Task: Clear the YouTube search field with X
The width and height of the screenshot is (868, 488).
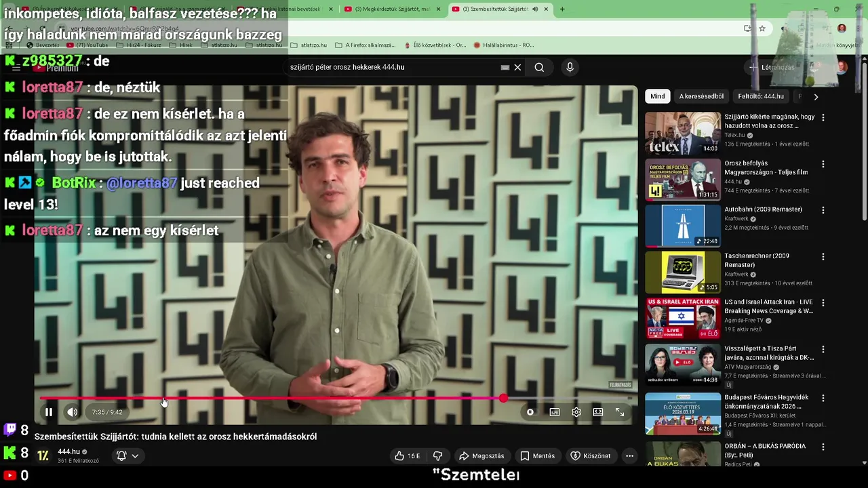Action: pyautogui.click(x=517, y=67)
